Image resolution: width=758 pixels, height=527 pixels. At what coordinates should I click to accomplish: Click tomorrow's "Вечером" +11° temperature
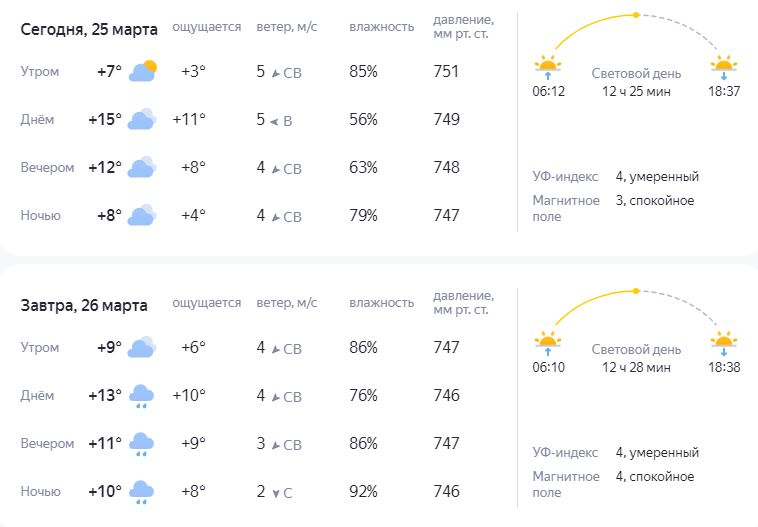tap(104, 444)
